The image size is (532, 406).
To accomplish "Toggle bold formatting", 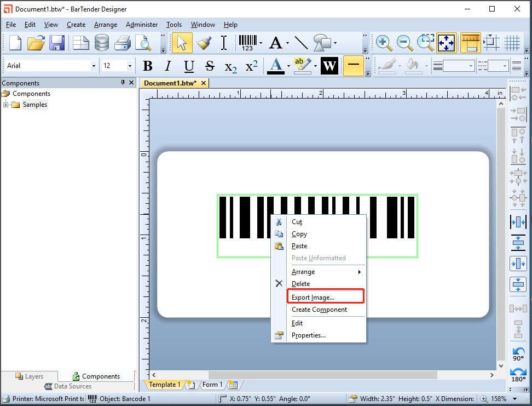I will pos(148,66).
